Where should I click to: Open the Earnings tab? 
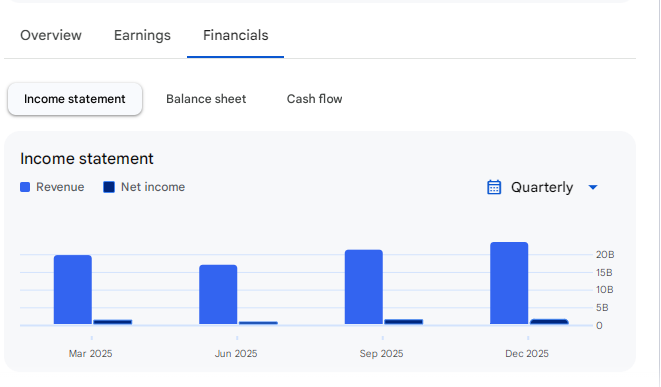[142, 35]
